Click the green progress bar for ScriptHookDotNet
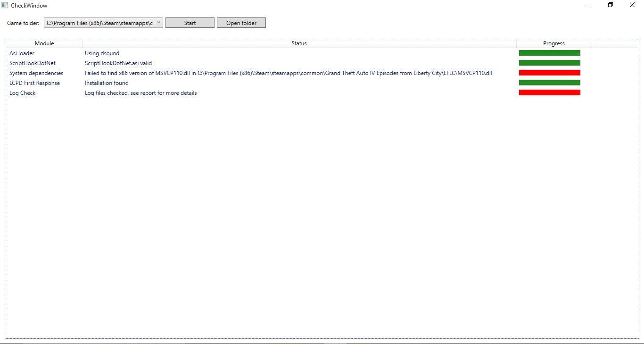This screenshot has width=644, height=344. pos(550,63)
